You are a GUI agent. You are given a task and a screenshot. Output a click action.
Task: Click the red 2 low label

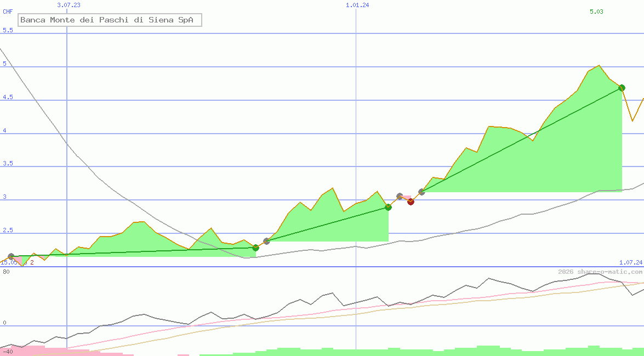[32, 262]
